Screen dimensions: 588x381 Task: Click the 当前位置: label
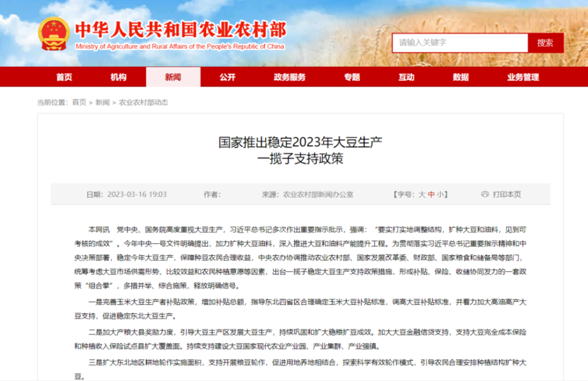tap(52, 102)
